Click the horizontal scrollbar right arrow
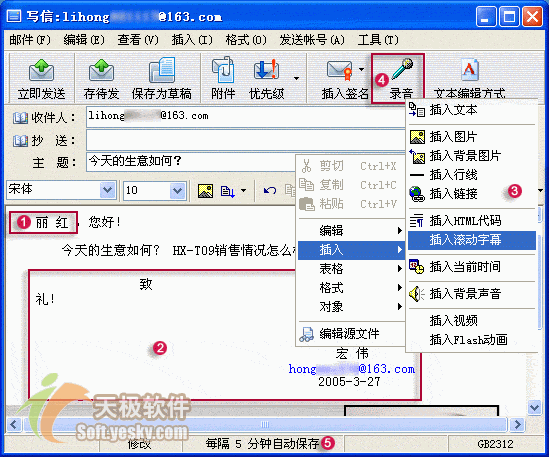 [x=517, y=425]
